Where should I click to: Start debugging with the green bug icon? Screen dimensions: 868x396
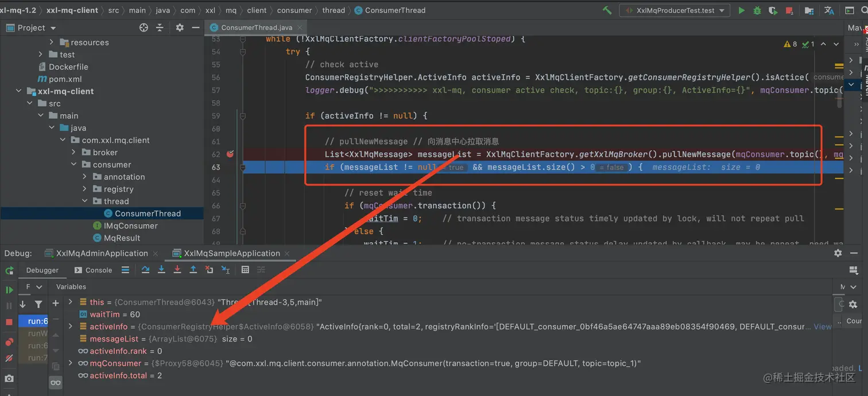click(x=757, y=10)
